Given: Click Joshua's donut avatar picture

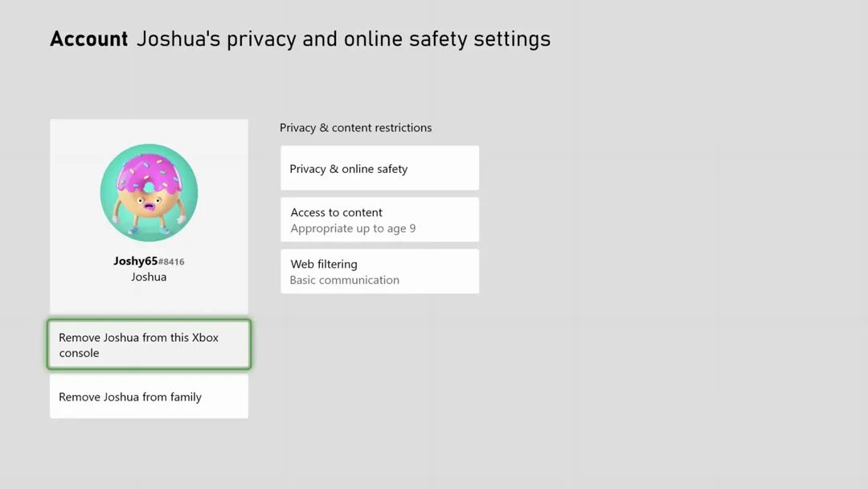Looking at the screenshot, I should pos(149,193).
